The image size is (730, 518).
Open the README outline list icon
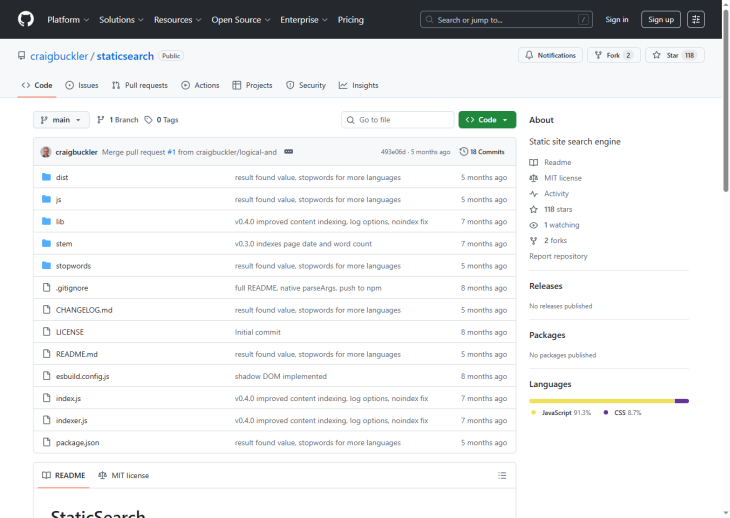click(502, 475)
